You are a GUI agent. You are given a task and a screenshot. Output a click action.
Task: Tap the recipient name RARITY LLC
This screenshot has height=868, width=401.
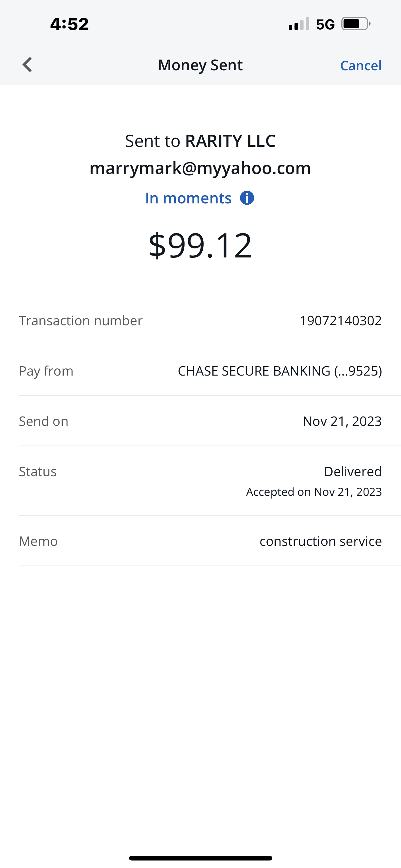230,141
